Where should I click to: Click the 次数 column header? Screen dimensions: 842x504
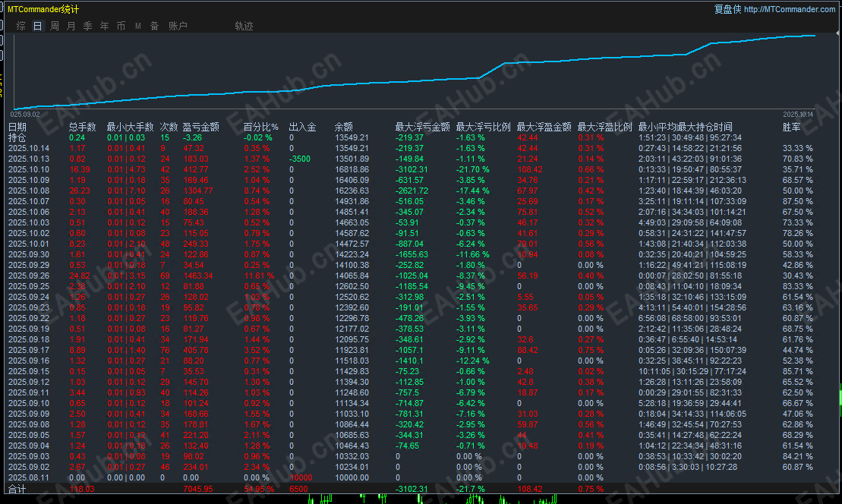[169, 128]
